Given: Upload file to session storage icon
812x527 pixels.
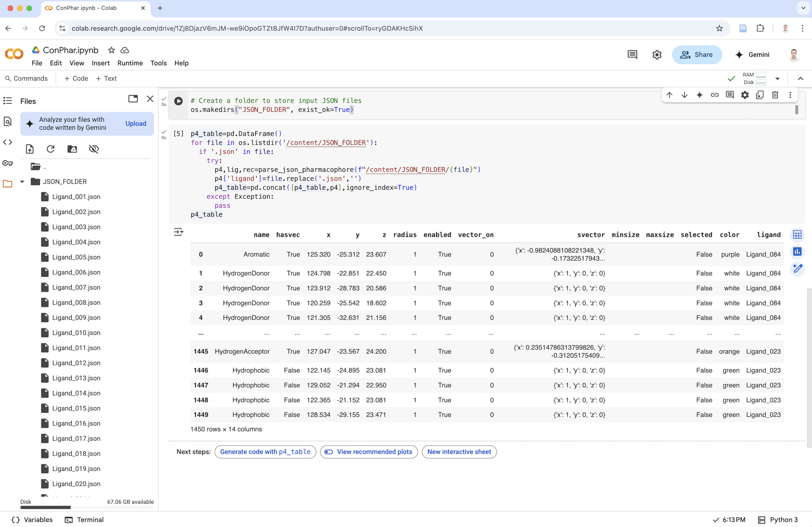Looking at the screenshot, I should [x=30, y=149].
